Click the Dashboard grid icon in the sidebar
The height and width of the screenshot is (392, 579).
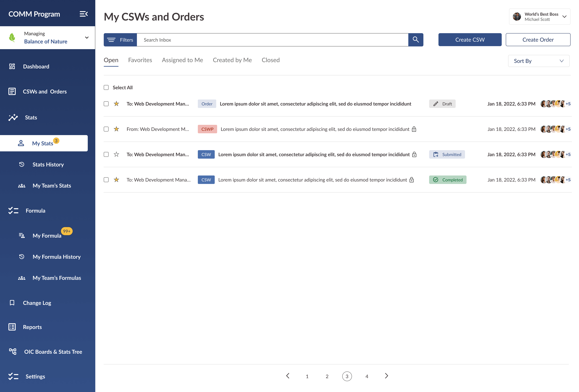tap(12, 66)
